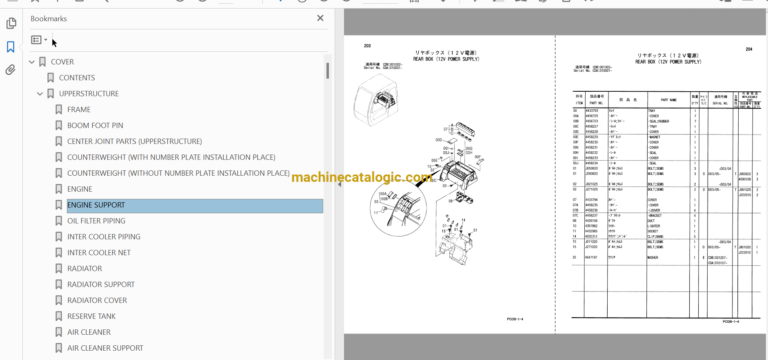This screenshot has height=360, width=768.
Task: Collapse the navigation pane via divider arrow
Action: tap(340, 185)
